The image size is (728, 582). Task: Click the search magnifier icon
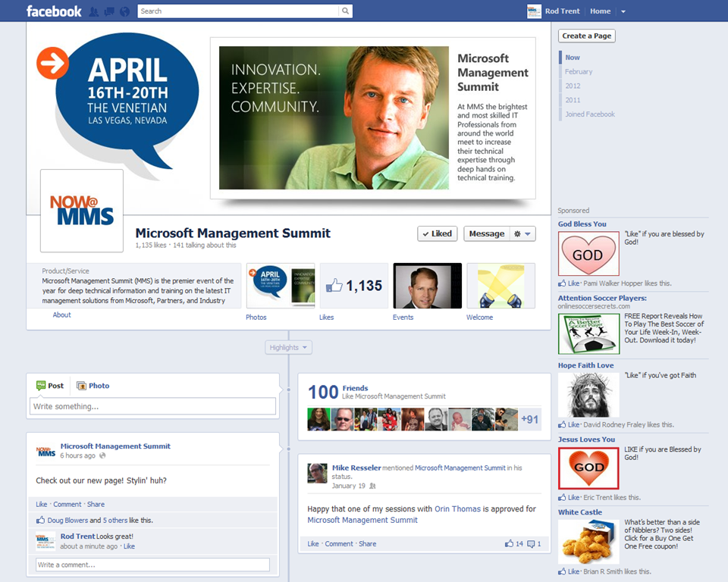pos(346,11)
